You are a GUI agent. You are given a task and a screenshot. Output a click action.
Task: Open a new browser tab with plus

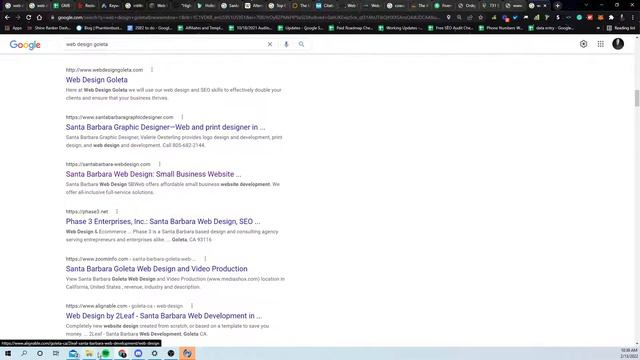point(558,6)
